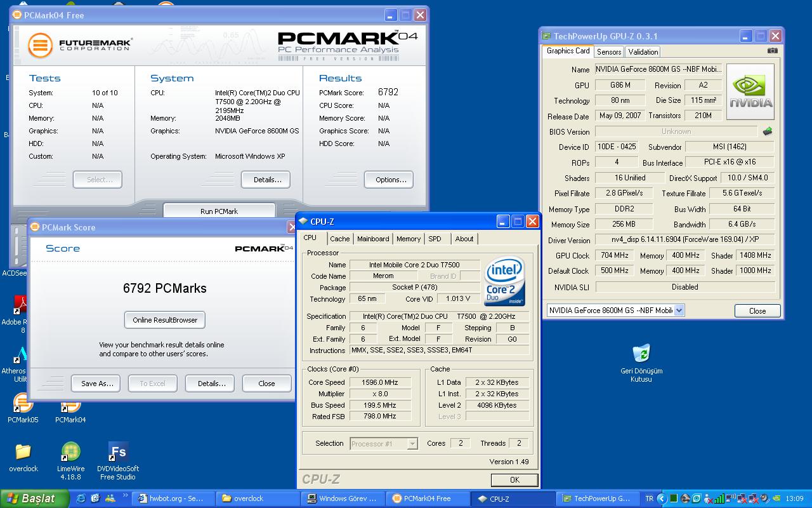The image size is (812, 508).
Task: Click the Specification field in CPU-Z
Action: (439, 316)
